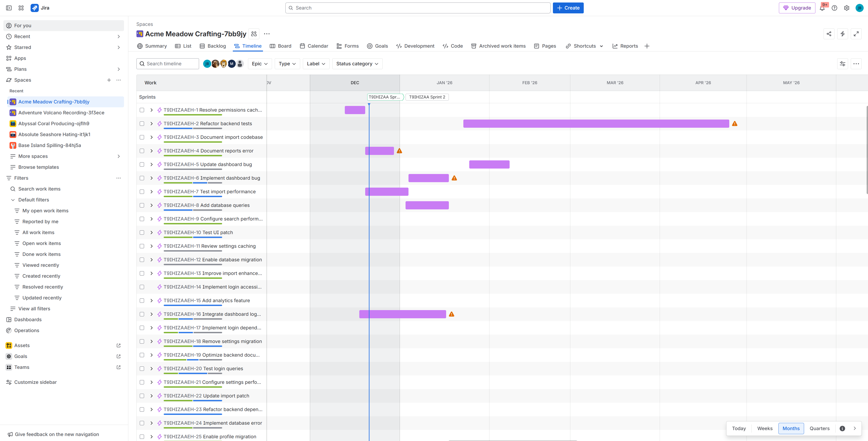Collapse sidebar with top-left panel icon
Screen dimensions: 868x441
tap(9, 8)
